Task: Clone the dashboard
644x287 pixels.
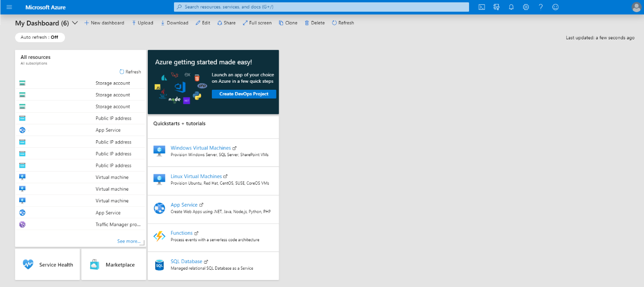Action: point(288,23)
